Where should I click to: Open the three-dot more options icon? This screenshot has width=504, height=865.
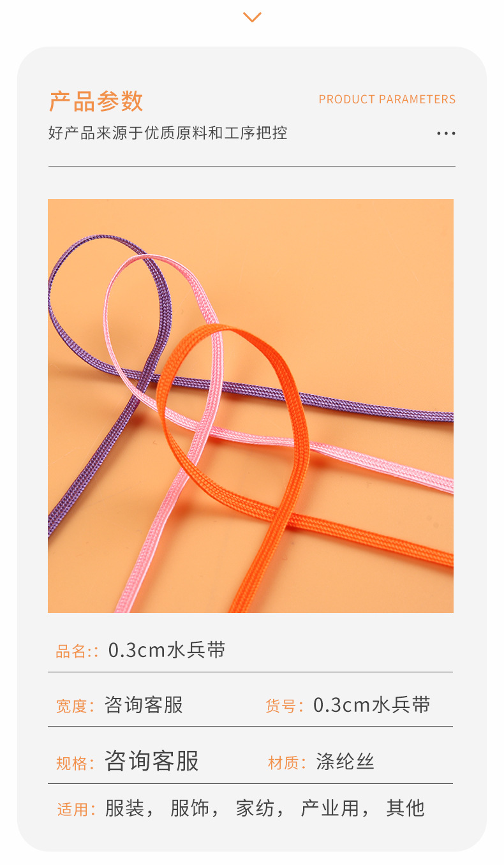click(446, 133)
